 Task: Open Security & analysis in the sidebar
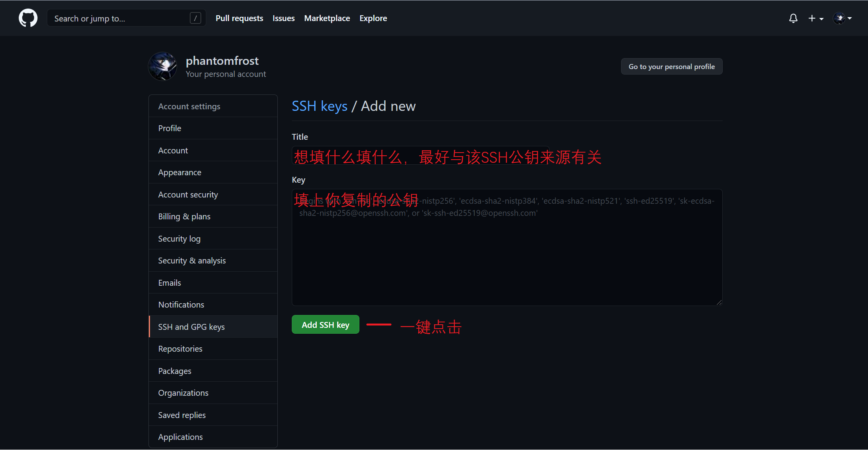tap(213, 261)
